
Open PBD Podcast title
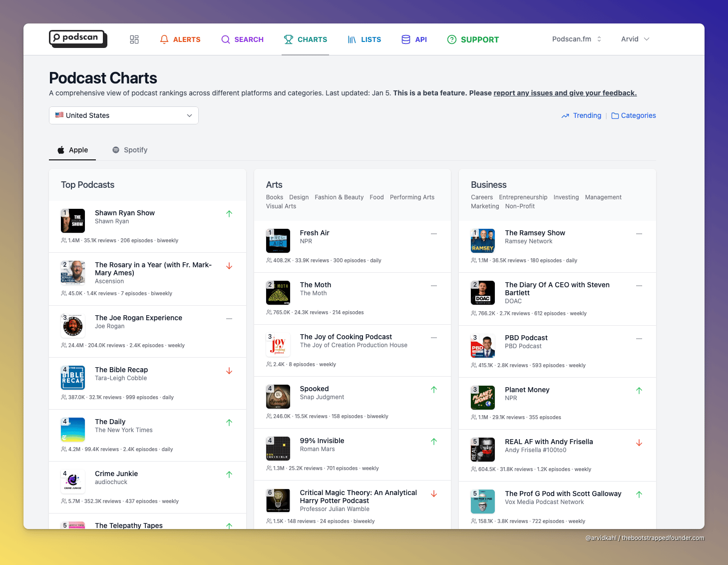click(x=526, y=338)
